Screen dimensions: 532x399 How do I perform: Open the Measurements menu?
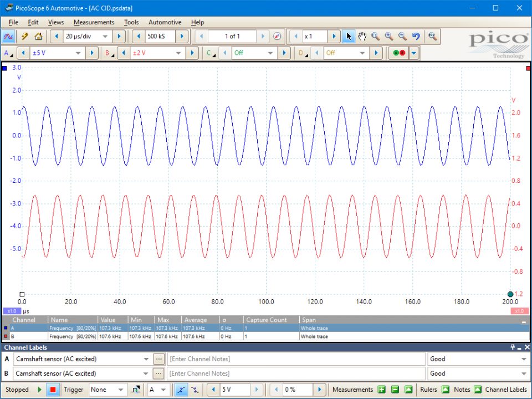pyautogui.click(x=94, y=22)
